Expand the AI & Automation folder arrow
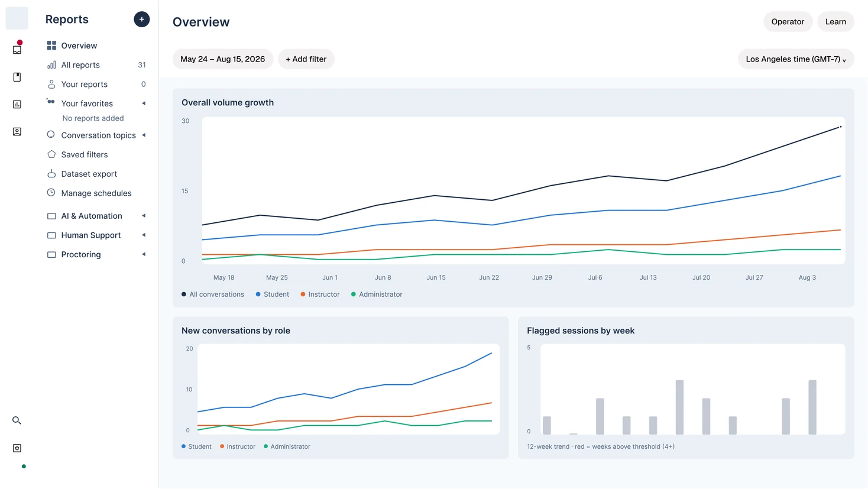Viewport: 868px width, 489px height. (144, 216)
